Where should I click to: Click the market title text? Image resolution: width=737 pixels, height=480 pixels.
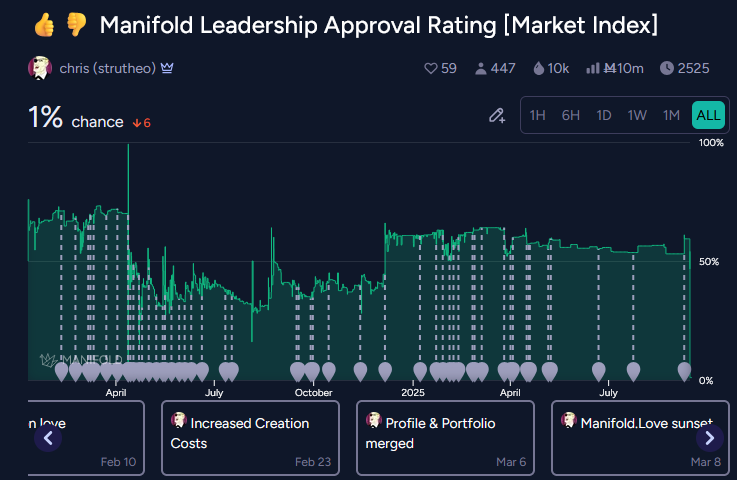[378, 25]
